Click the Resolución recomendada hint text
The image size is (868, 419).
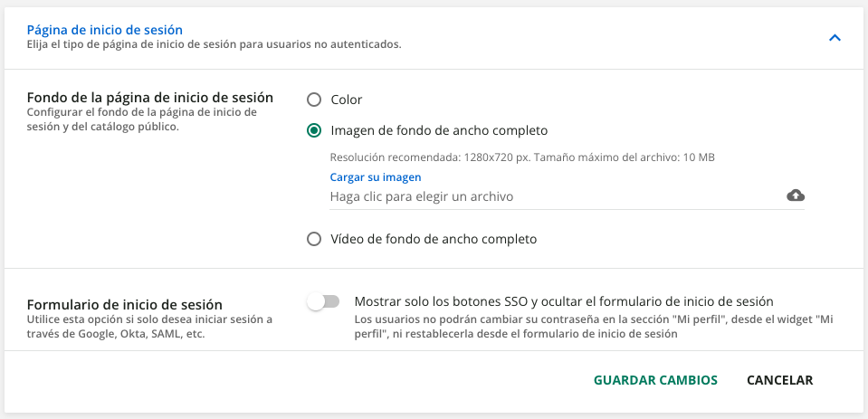(x=522, y=157)
